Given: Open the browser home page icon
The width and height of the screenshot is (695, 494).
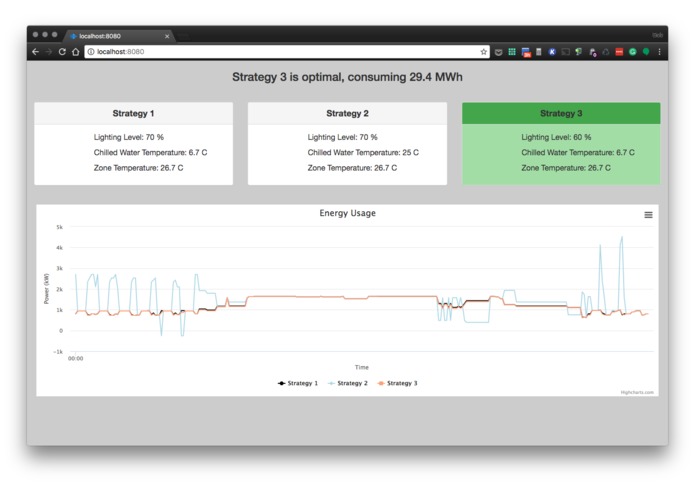Looking at the screenshot, I should [75, 52].
